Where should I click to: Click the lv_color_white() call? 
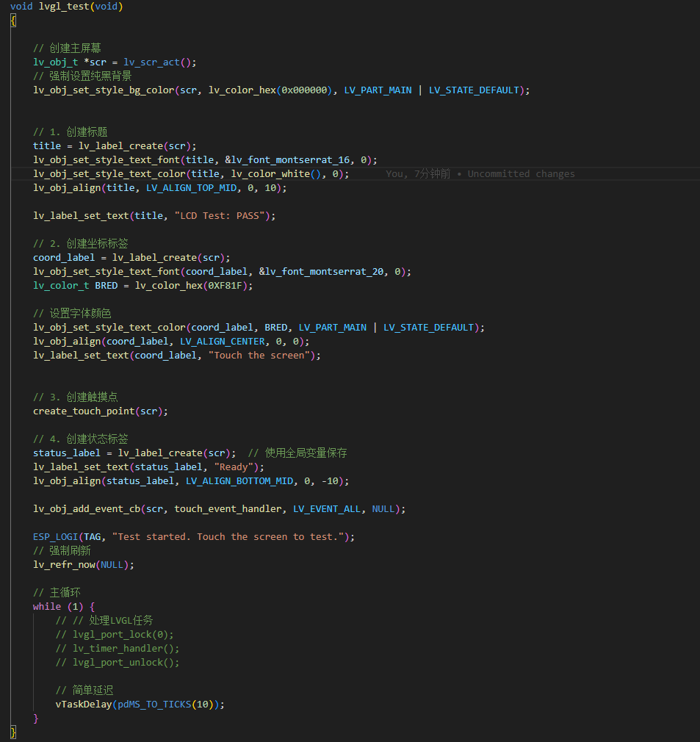point(275,174)
